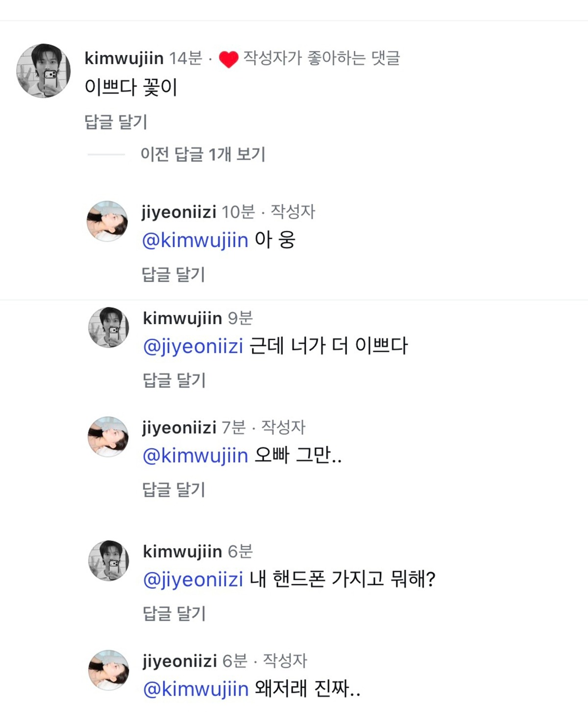This screenshot has width=588, height=712.
Task: Open the kimwujiin username on the 14분 comment
Action: [124, 58]
